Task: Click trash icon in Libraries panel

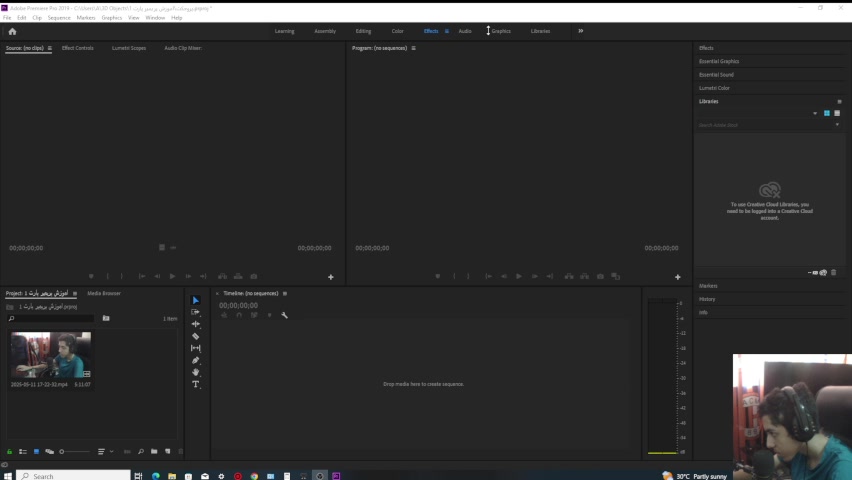Action: tap(834, 272)
